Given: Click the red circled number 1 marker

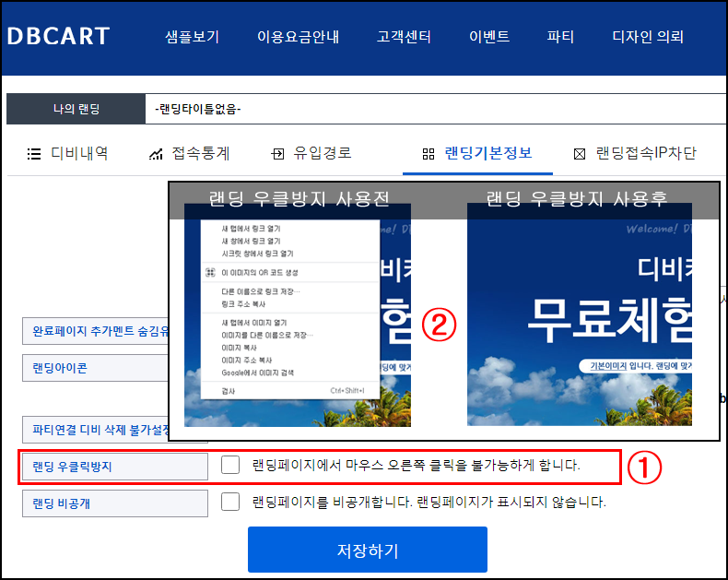Looking at the screenshot, I should pyautogui.click(x=644, y=468).
